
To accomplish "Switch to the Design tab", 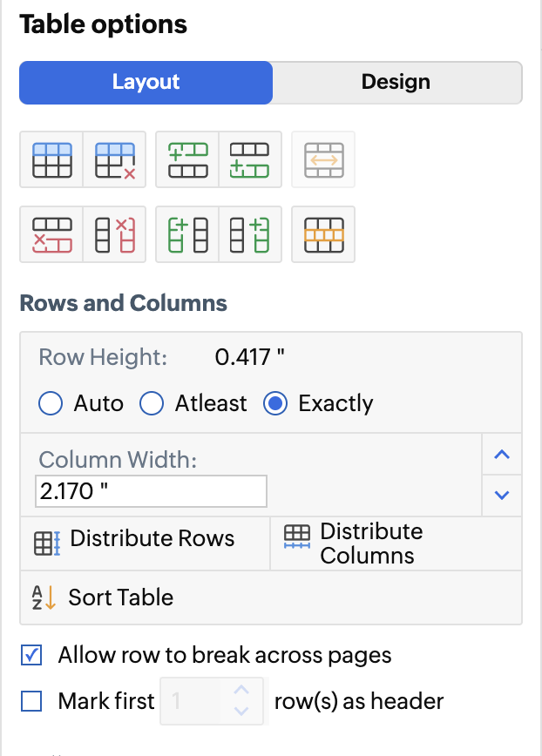I will [396, 83].
